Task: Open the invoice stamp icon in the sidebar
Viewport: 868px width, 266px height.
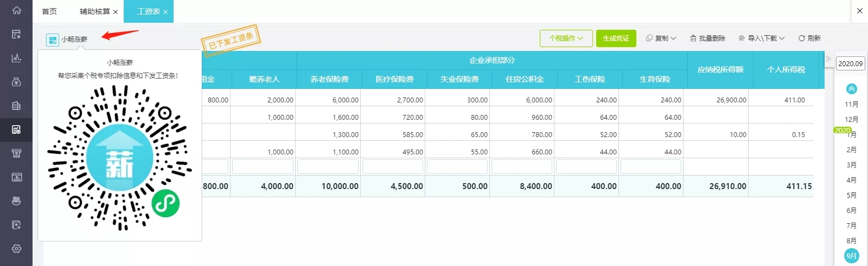Action: point(16,153)
